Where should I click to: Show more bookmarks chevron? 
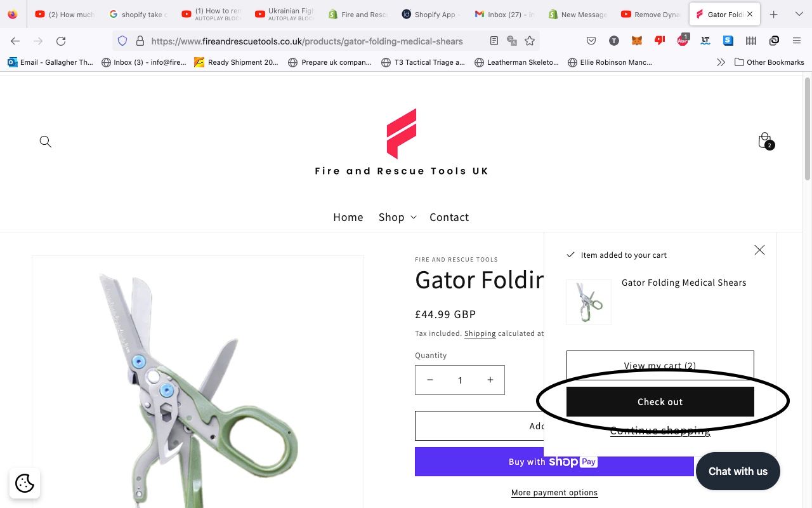[x=721, y=62]
